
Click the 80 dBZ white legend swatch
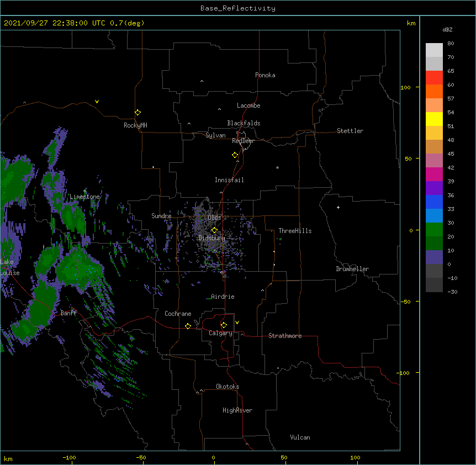click(x=434, y=50)
